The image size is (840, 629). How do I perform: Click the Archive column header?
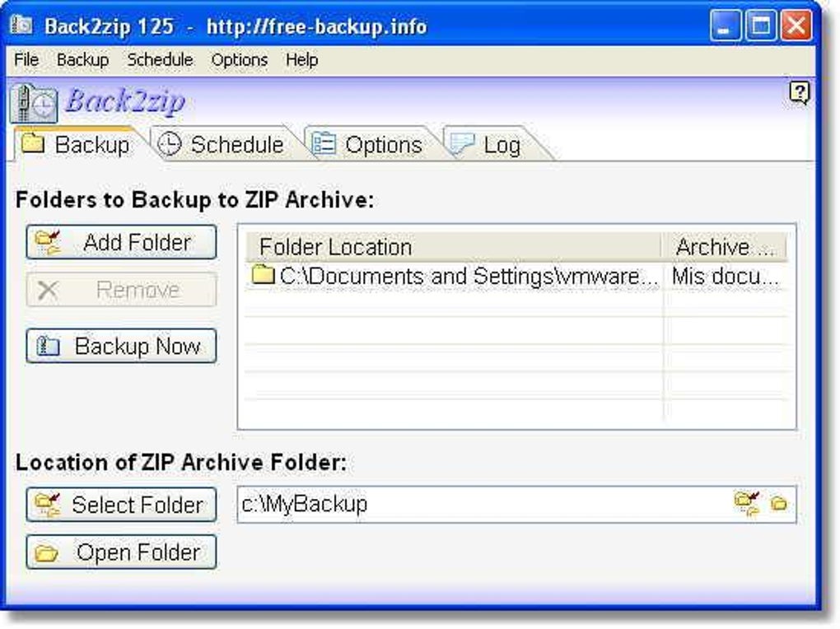(x=724, y=247)
